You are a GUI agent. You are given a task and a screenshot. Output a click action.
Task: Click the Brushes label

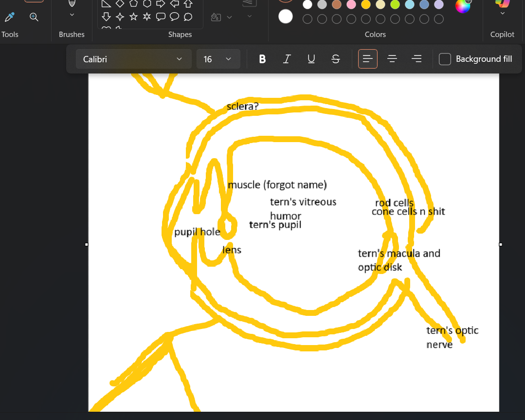72,35
